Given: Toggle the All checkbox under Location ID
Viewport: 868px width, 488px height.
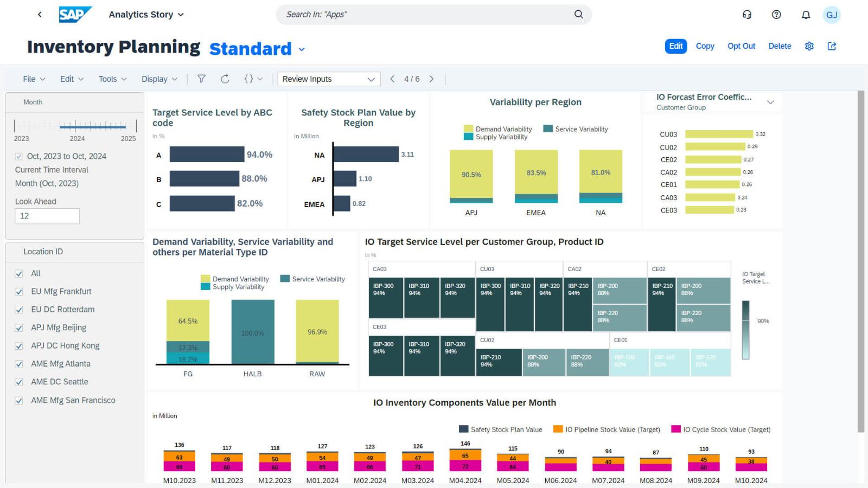Looking at the screenshot, I should (20, 273).
